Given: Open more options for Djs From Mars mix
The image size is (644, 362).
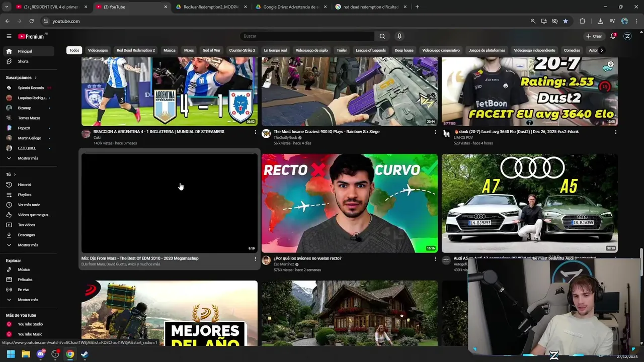Looking at the screenshot, I should pos(255,259).
